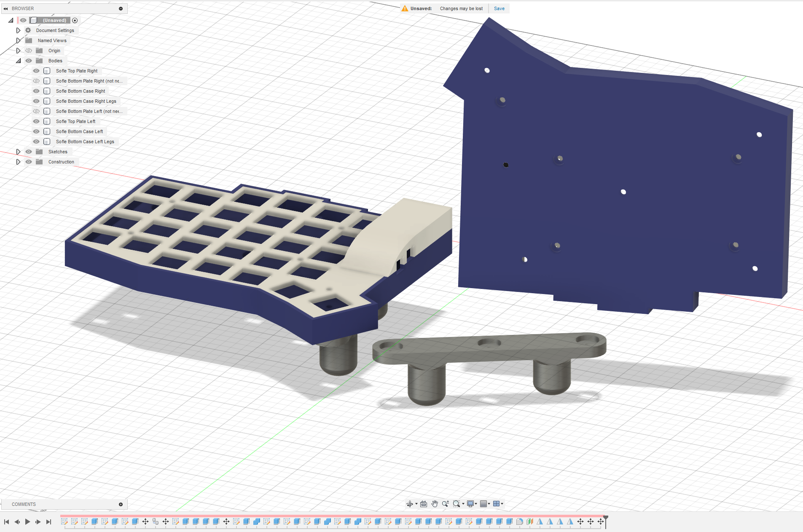Click the Grid and Snaps icon
The image size is (803, 532).
483,504
